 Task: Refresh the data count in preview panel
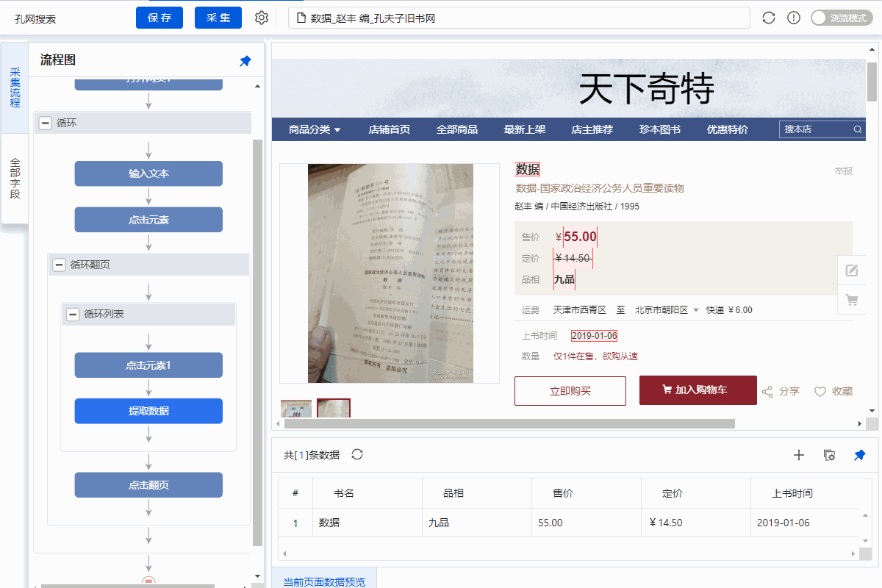tap(357, 454)
